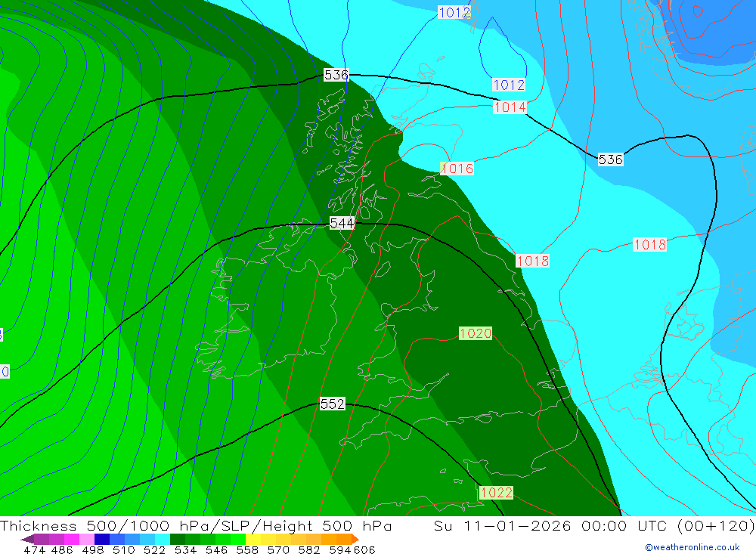
Task: Click the 570 legend value
Action: tap(278, 550)
